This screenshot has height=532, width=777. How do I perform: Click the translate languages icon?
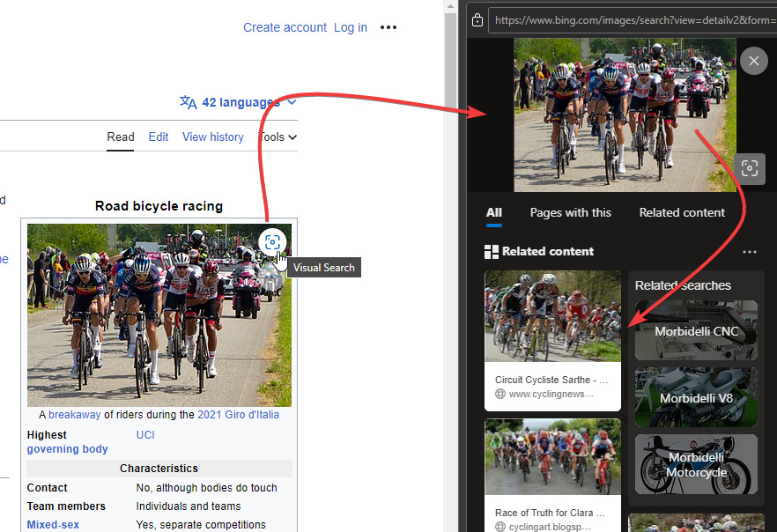pos(188,102)
